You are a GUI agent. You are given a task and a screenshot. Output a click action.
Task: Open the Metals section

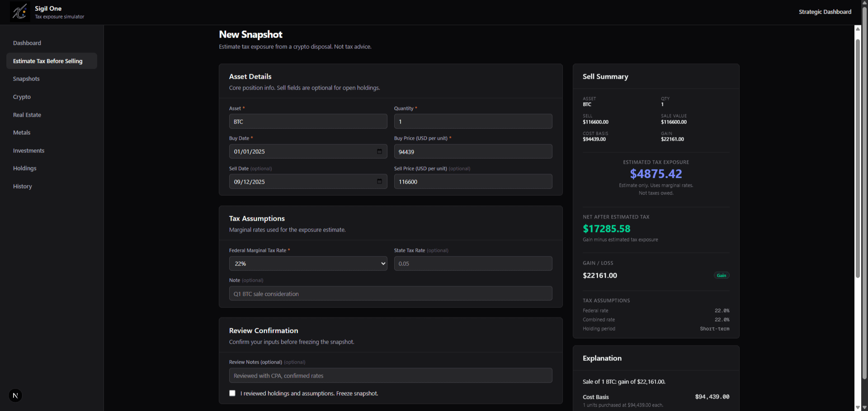21,132
